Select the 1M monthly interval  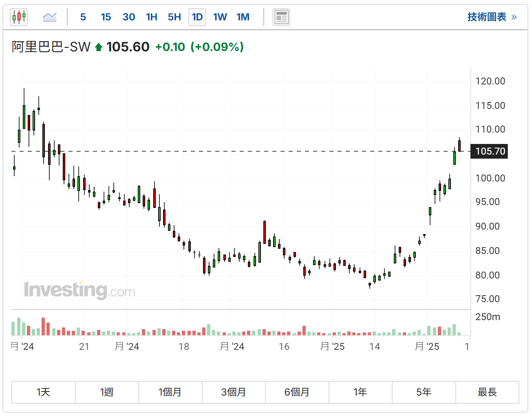coord(243,17)
